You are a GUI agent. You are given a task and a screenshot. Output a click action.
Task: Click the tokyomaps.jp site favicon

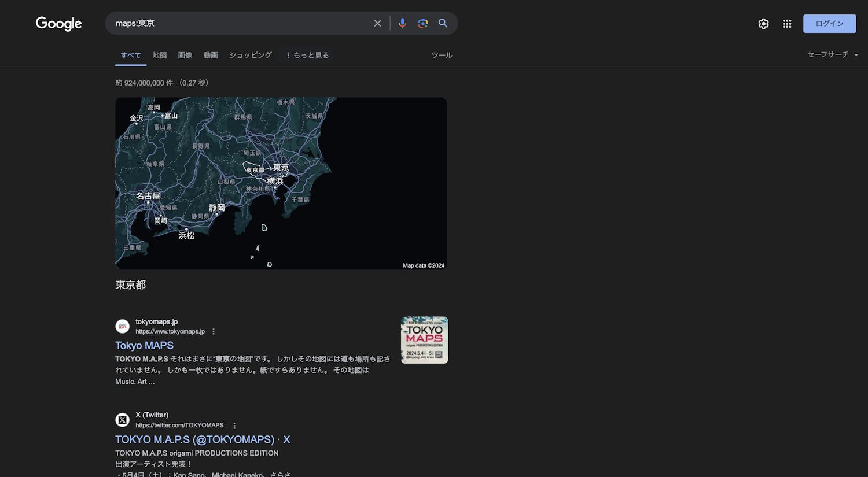[x=122, y=326]
